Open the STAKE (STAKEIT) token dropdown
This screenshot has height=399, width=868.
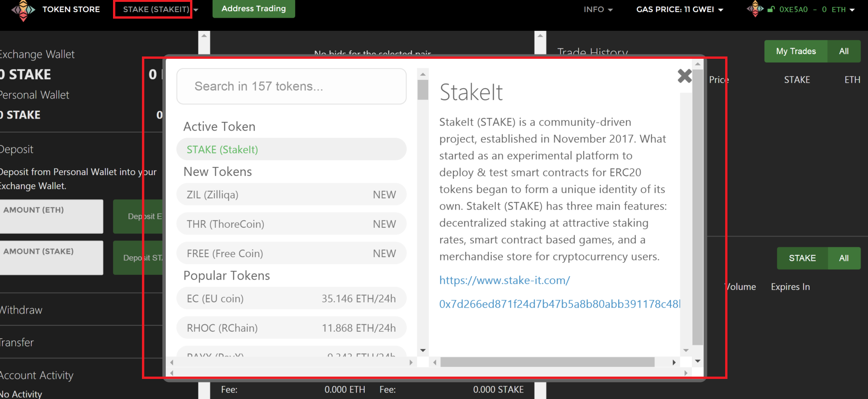tap(161, 9)
